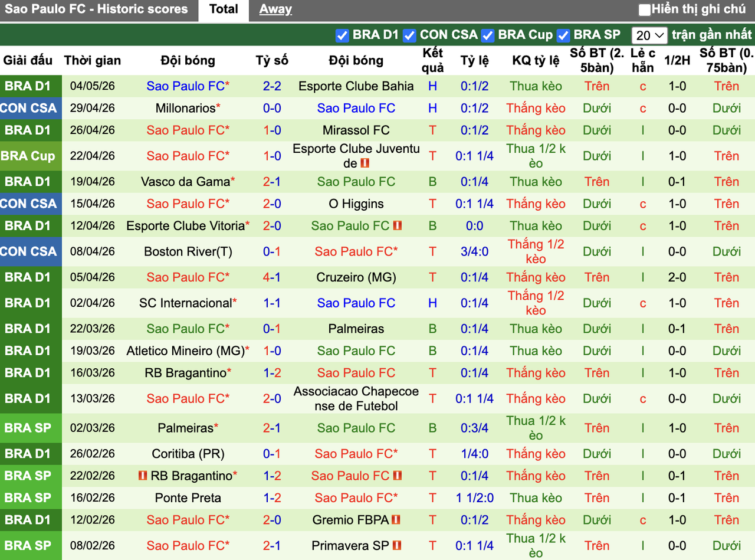Click red card icon before RB Bragantino on 22/02/26

click(142, 476)
